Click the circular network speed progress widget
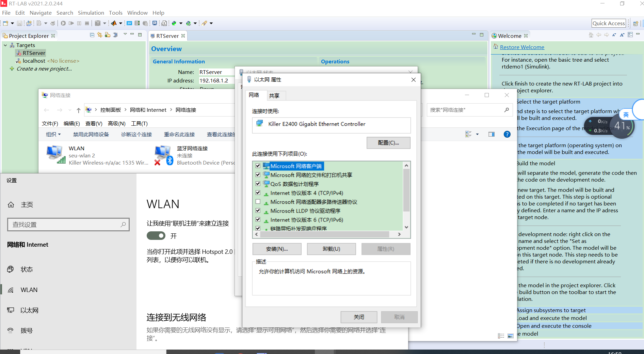This screenshot has width=644, height=354. (x=622, y=126)
